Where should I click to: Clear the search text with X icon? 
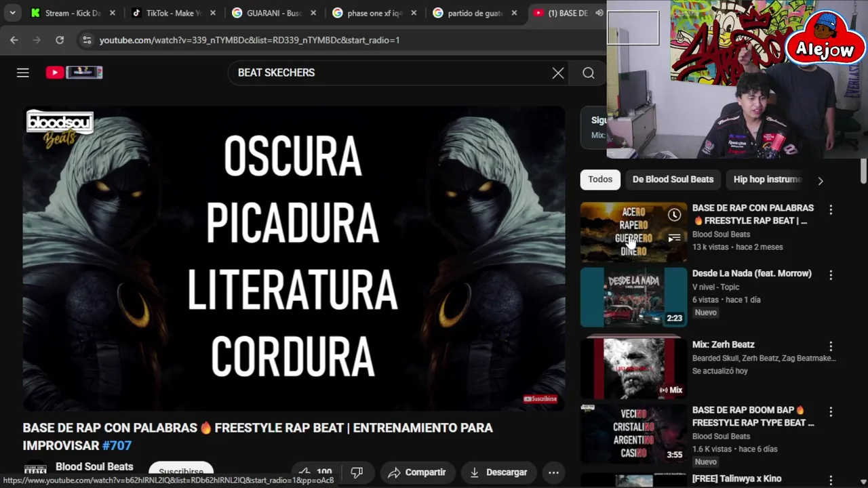558,73
